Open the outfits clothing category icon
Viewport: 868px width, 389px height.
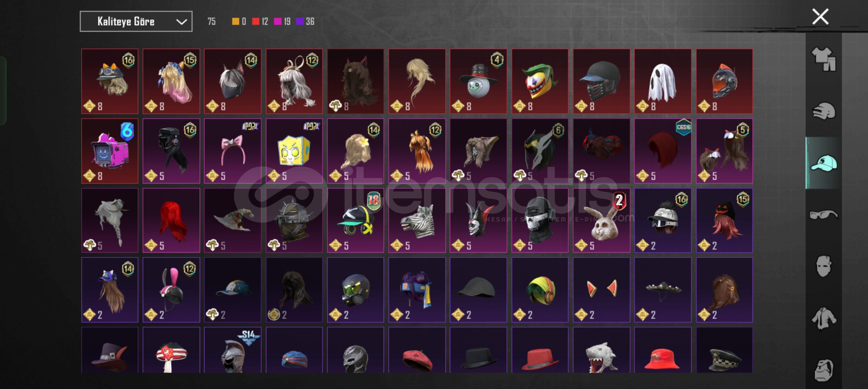[x=823, y=59]
